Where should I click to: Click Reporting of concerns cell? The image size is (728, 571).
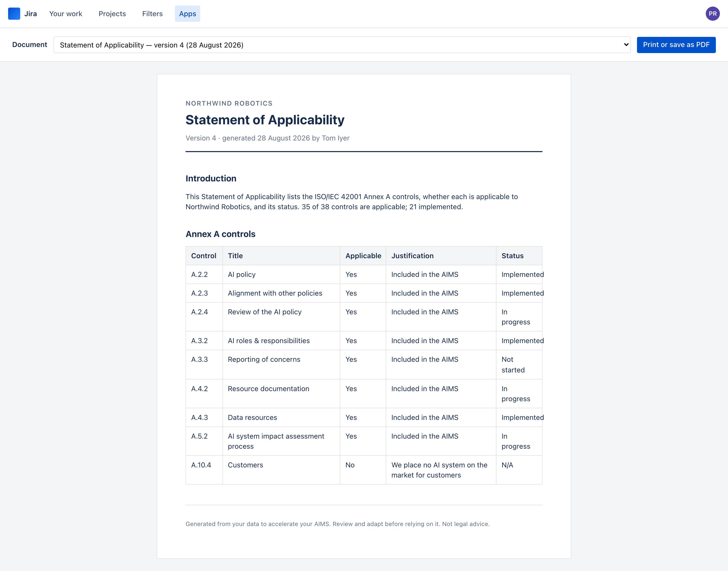(281, 365)
